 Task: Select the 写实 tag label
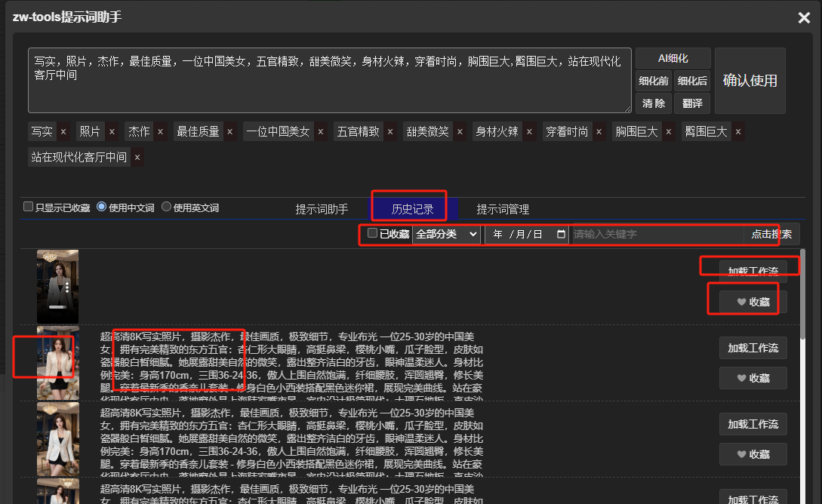(42, 131)
